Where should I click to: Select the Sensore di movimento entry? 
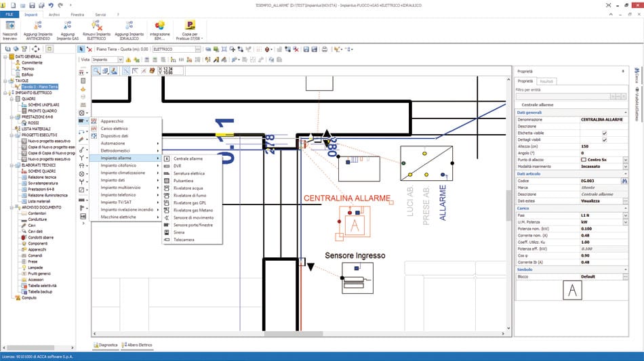(x=193, y=217)
